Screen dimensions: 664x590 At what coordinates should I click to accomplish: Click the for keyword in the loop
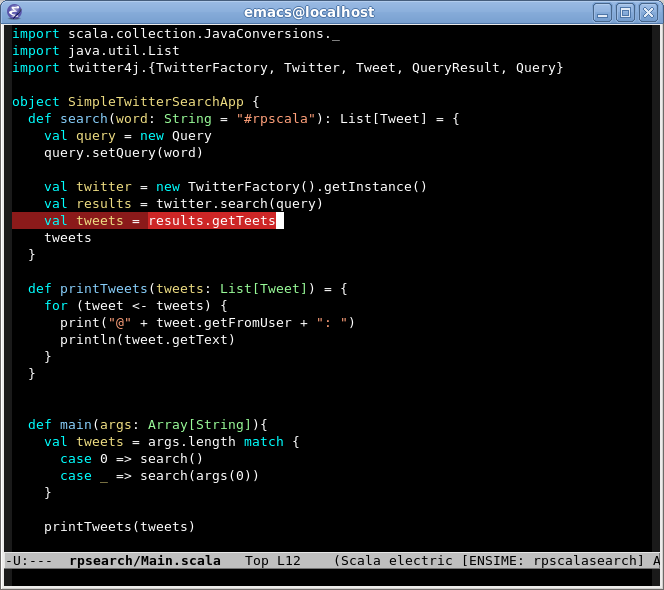[x=56, y=306]
